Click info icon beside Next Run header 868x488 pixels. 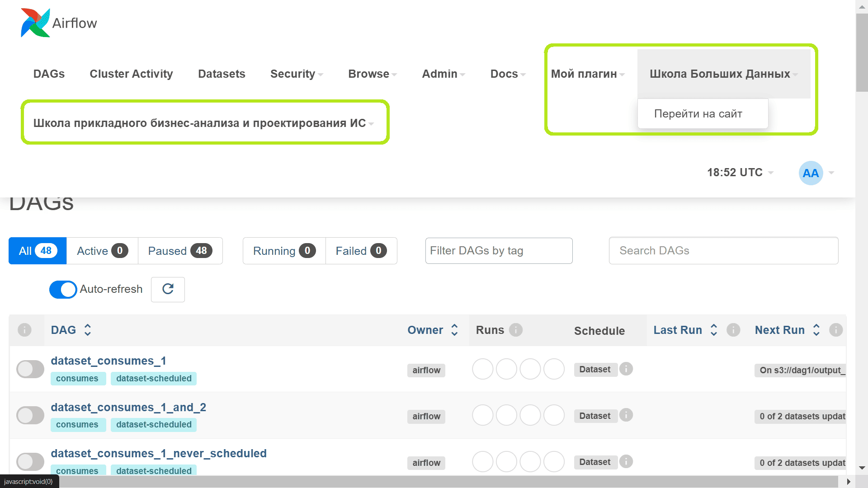coord(835,330)
